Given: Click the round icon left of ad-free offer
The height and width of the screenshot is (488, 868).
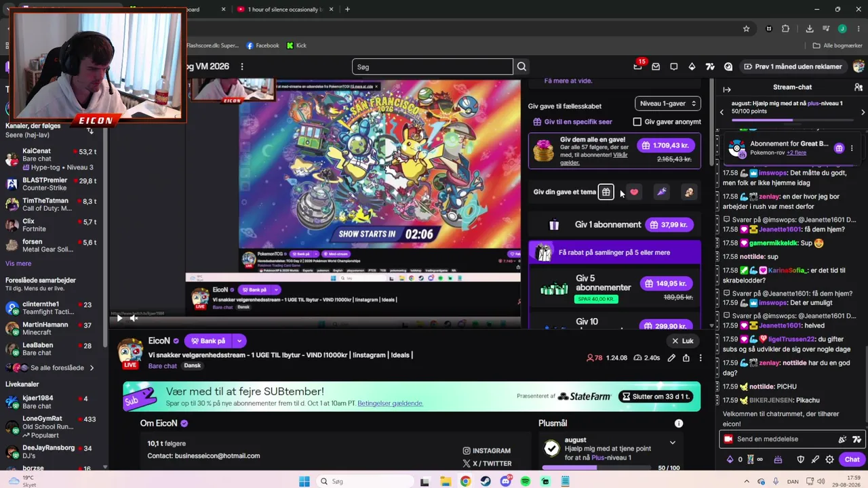Looking at the screenshot, I should (x=728, y=66).
